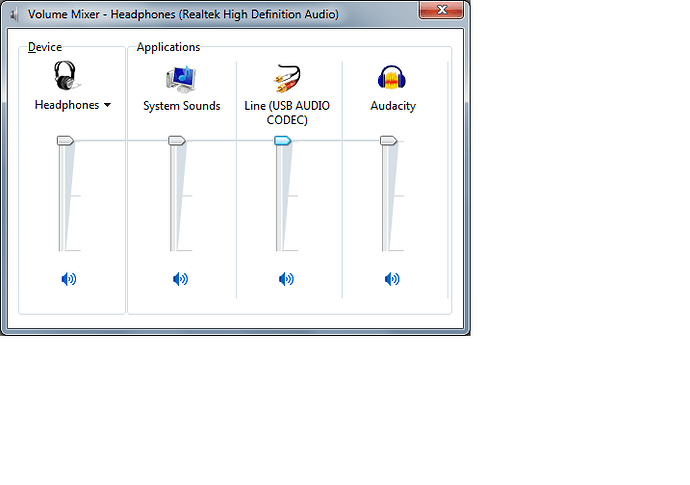Click the Applications group label
The width and height of the screenshot is (690, 485).
click(x=168, y=47)
